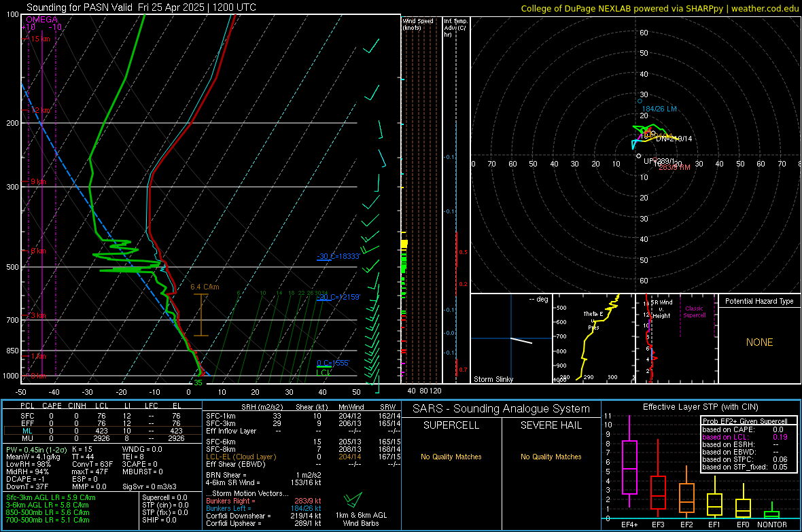Click the Potential Hazard Type header
The image size is (802, 532).
(759, 301)
